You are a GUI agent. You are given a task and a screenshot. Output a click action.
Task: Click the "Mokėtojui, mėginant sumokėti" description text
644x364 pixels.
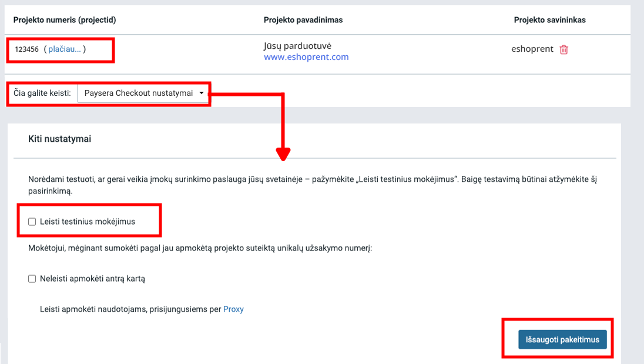point(200,248)
